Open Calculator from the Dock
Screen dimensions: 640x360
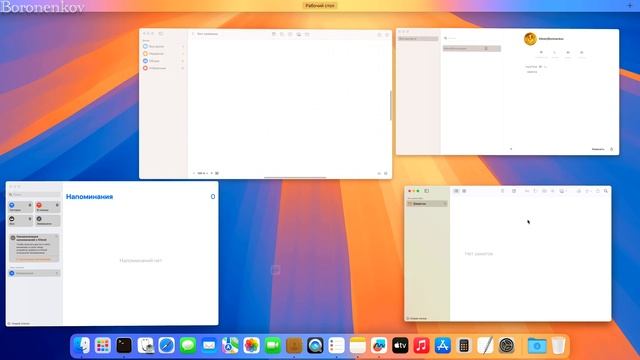point(464,346)
